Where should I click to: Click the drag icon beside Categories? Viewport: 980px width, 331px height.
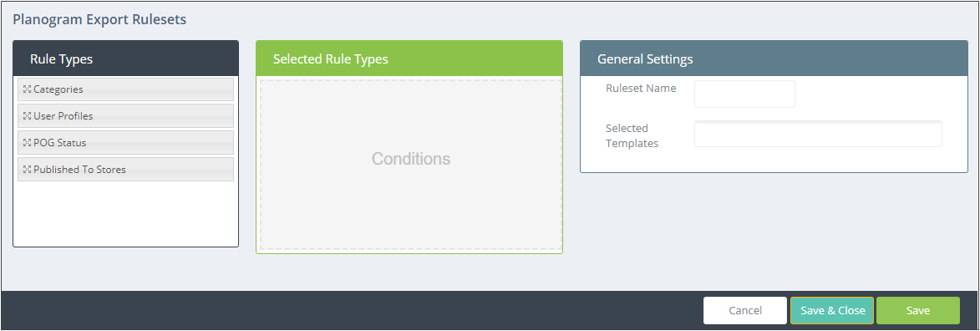pos(27,89)
